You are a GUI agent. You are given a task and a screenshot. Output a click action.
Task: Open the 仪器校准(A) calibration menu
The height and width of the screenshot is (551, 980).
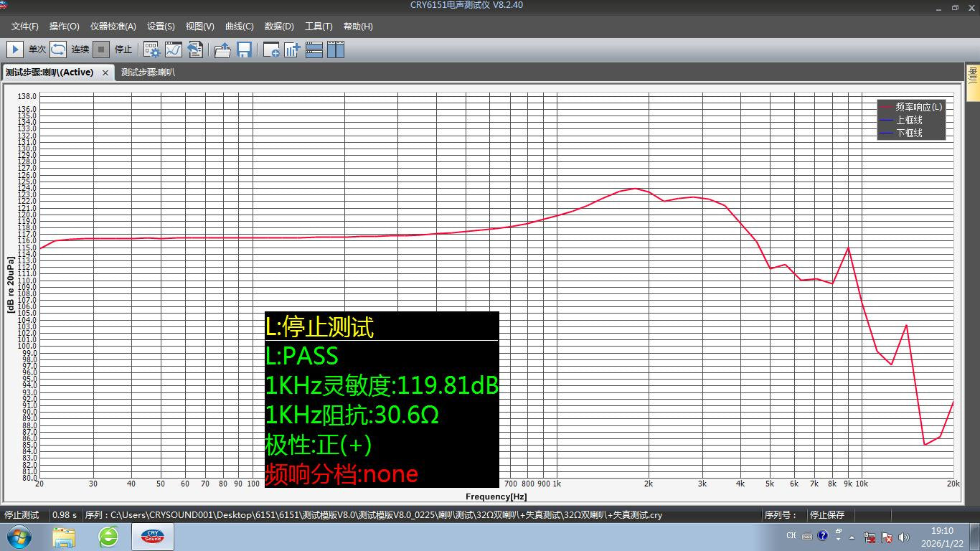click(x=113, y=27)
